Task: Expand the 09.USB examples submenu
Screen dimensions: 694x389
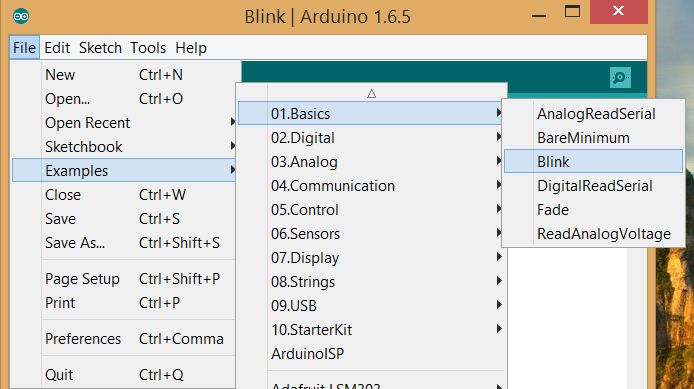Action: [x=371, y=305]
